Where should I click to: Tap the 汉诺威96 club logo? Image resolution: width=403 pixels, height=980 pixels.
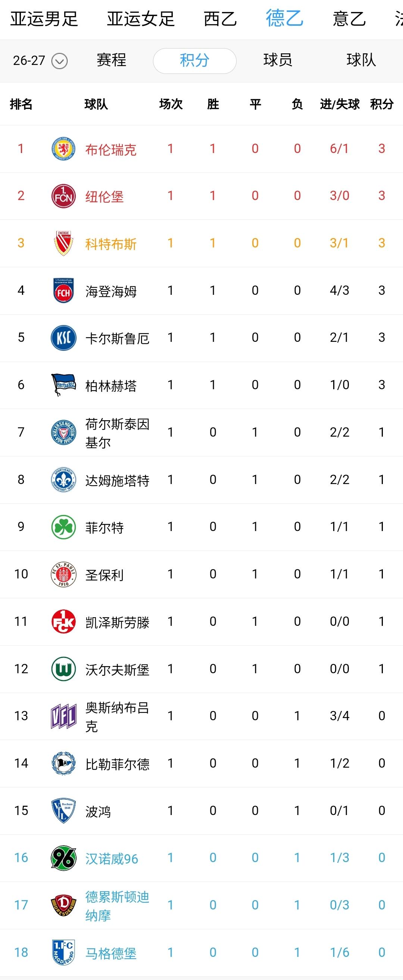pos(63,858)
